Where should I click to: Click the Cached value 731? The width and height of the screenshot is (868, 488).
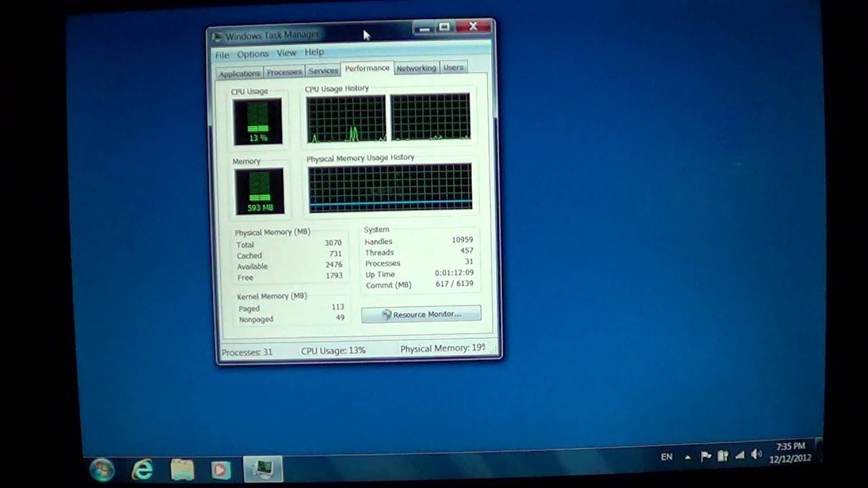[x=336, y=253]
